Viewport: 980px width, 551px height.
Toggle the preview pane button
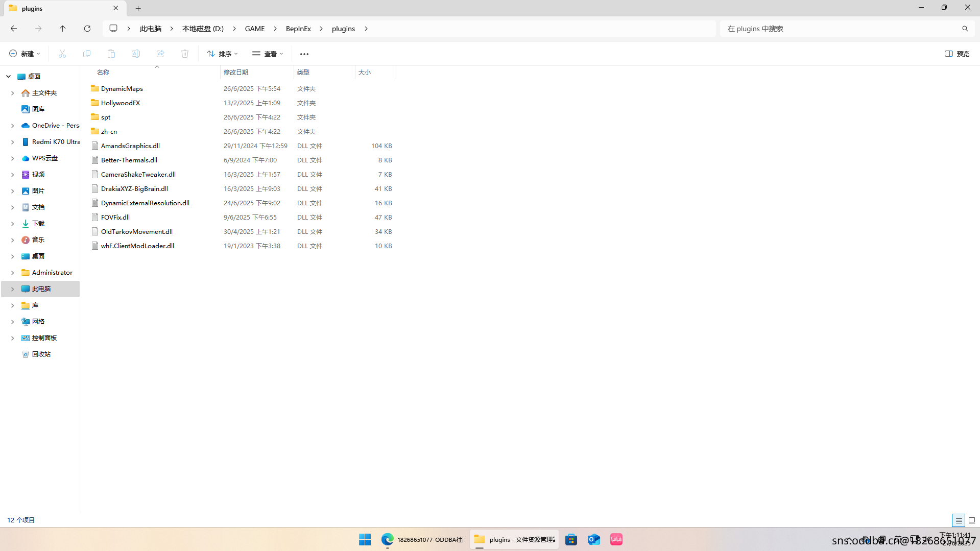[957, 54]
